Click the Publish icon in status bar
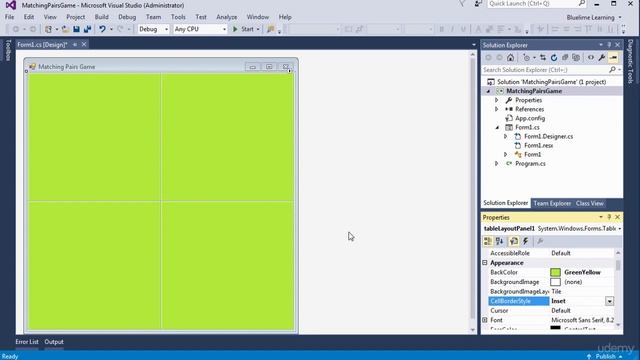This screenshot has height=360, width=640. pyautogui.click(x=589, y=356)
